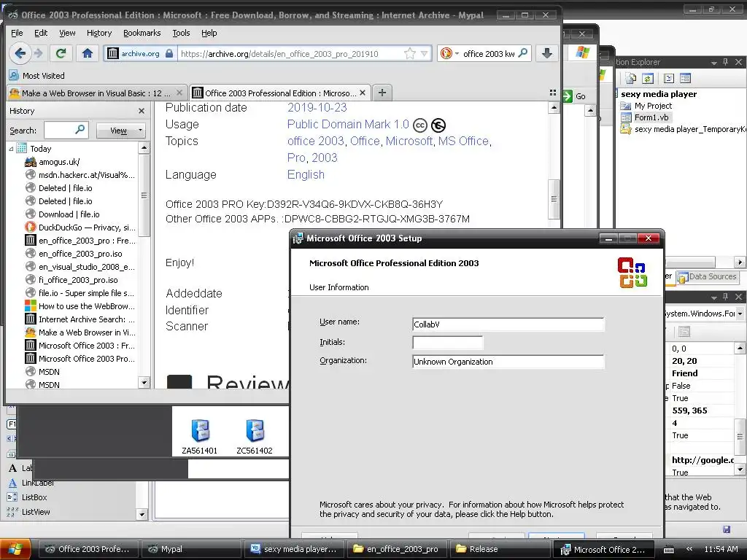
Task: Reload the archive.org page
Action: coord(61,53)
